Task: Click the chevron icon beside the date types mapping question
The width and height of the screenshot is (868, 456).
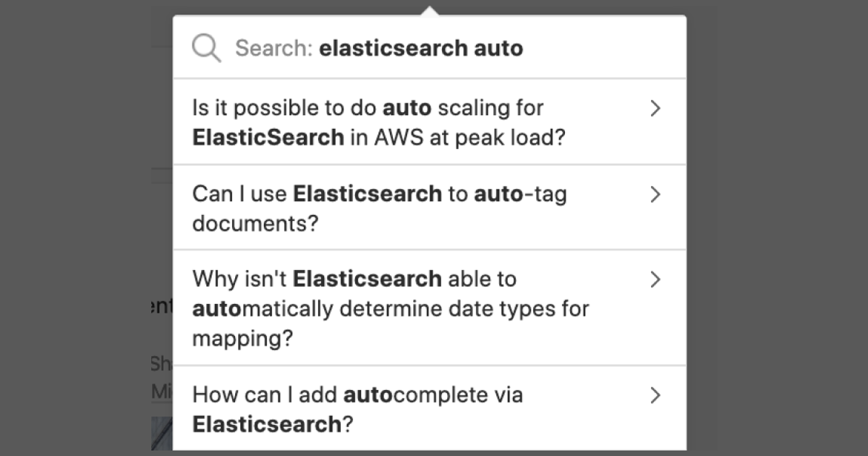Action: [x=655, y=279]
